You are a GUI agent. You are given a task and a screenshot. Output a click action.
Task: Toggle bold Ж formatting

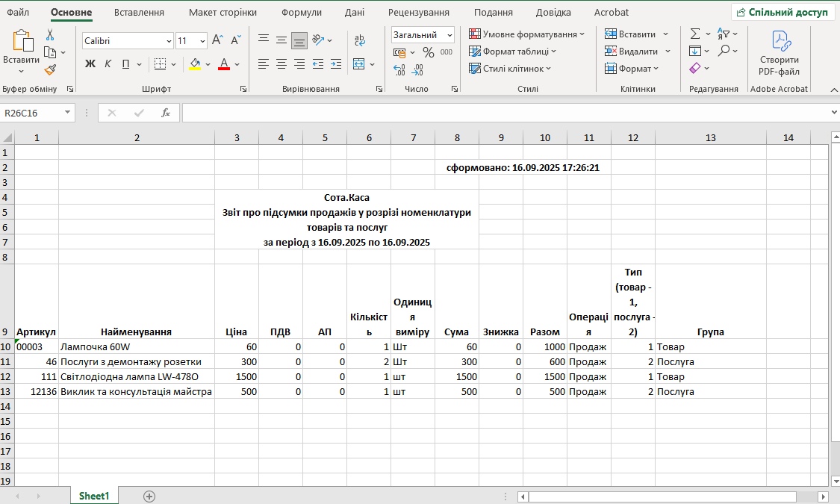coord(90,64)
